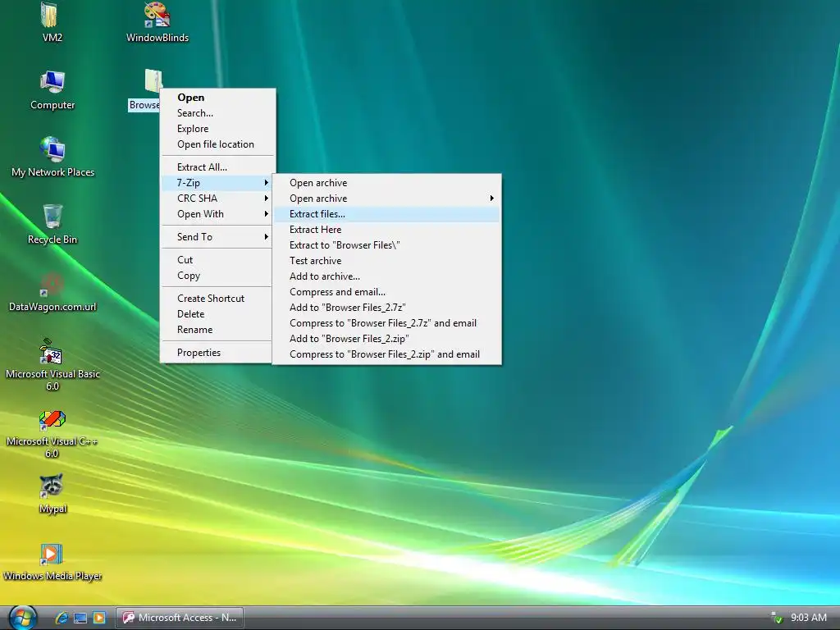
Task: Open the Start menu orb
Action: coord(22,618)
